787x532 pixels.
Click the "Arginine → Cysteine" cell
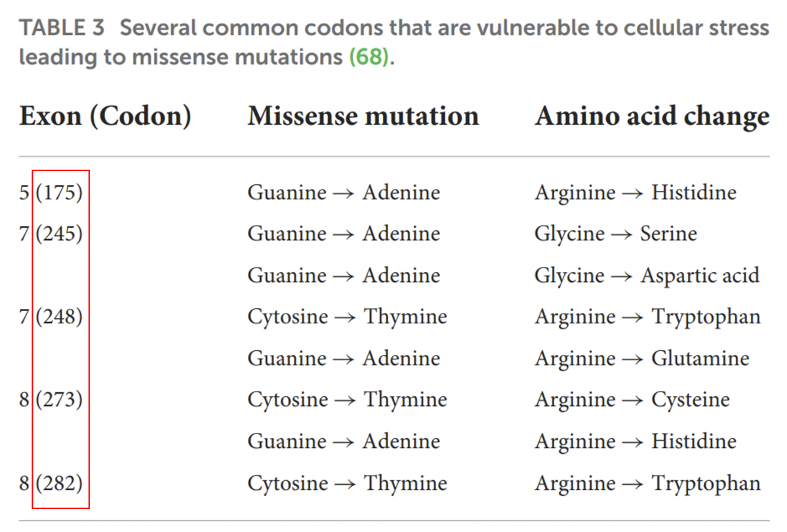632,400
